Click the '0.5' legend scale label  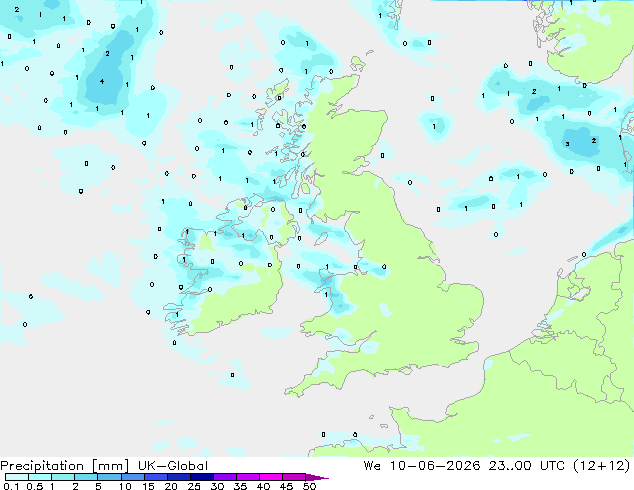click(35, 486)
